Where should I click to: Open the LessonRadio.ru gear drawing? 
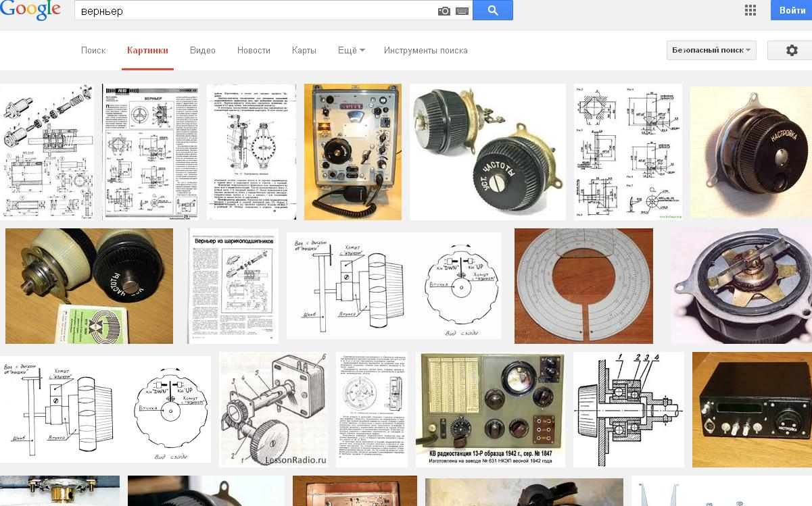[x=273, y=409]
